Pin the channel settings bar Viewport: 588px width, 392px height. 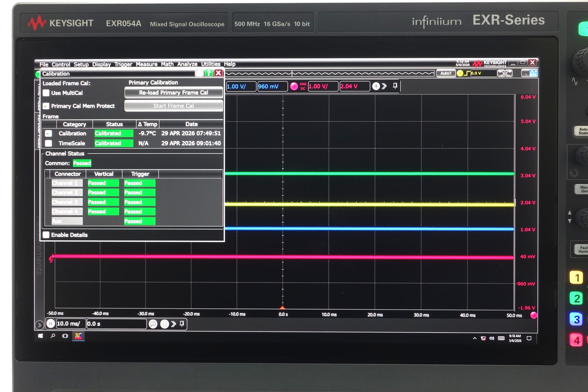click(395, 86)
